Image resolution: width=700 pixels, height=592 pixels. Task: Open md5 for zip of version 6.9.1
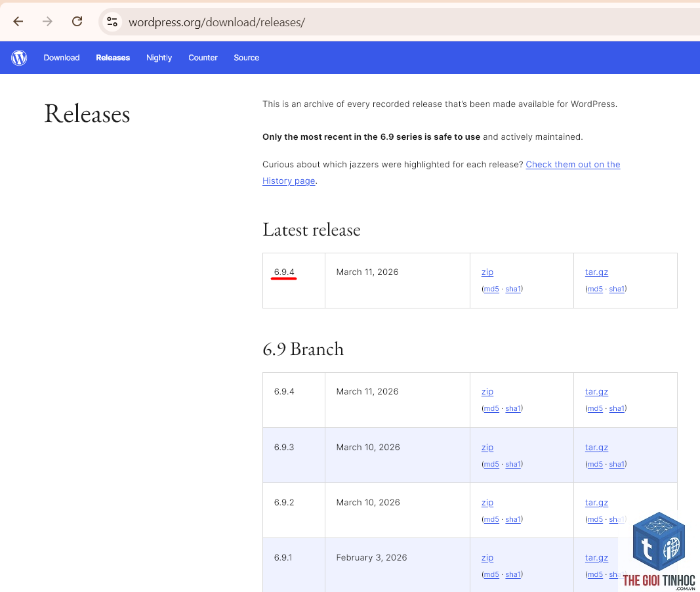tap(491, 574)
